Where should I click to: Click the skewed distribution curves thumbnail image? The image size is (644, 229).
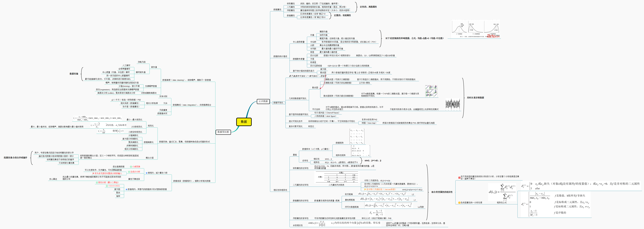[475, 29]
